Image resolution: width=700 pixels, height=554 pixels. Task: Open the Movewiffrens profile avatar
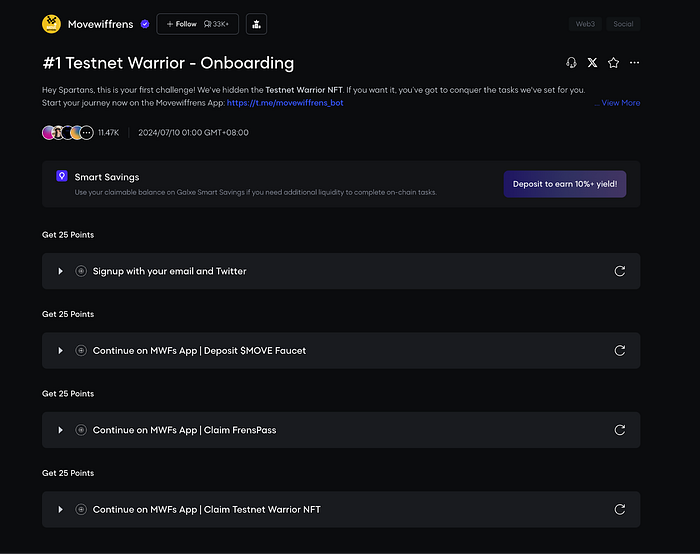[x=51, y=24]
